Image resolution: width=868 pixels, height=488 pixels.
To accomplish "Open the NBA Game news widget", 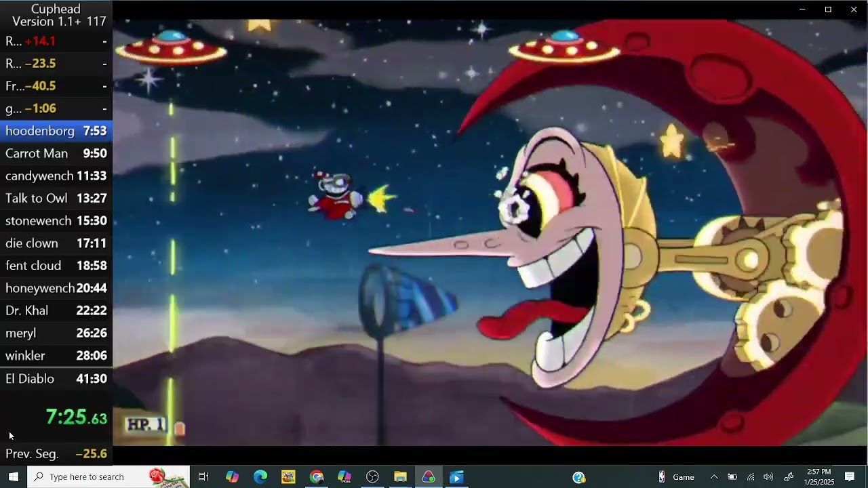I will click(x=676, y=476).
